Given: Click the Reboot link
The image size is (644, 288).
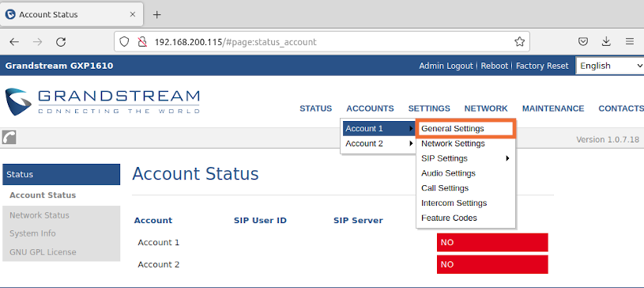Looking at the screenshot, I should pyautogui.click(x=495, y=66).
